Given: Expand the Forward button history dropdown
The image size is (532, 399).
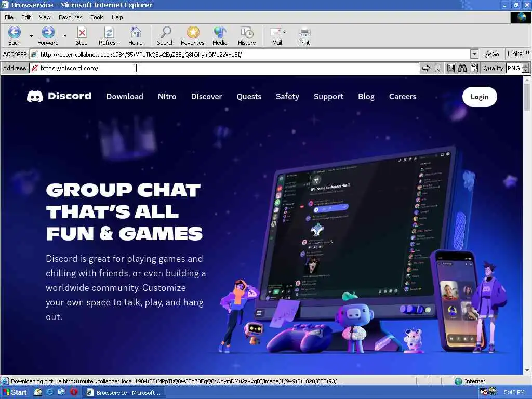Looking at the screenshot, I should click(65, 36).
